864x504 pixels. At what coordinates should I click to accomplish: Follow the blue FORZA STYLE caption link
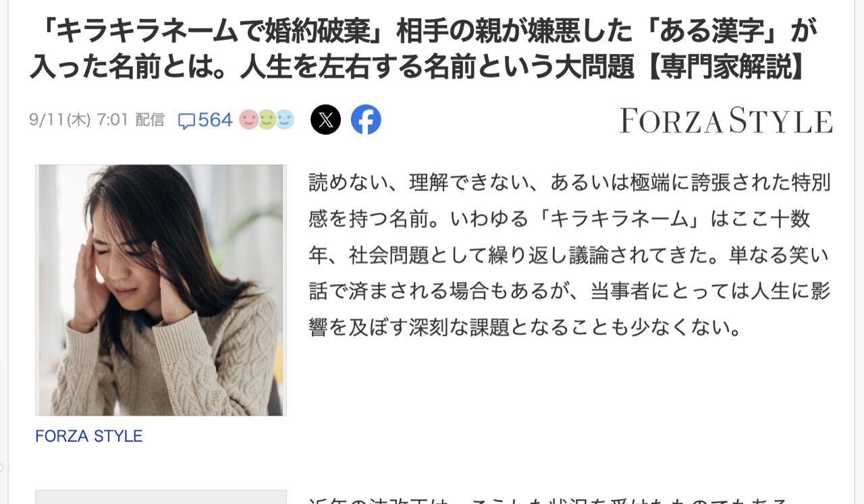[x=89, y=436]
